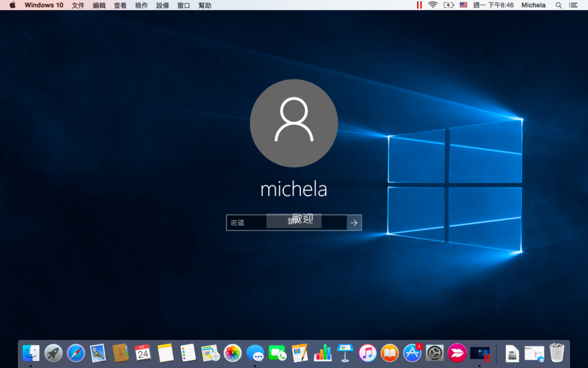The height and width of the screenshot is (368, 588).
Task: Open the Wi-Fi status menu
Action: pyautogui.click(x=433, y=5)
